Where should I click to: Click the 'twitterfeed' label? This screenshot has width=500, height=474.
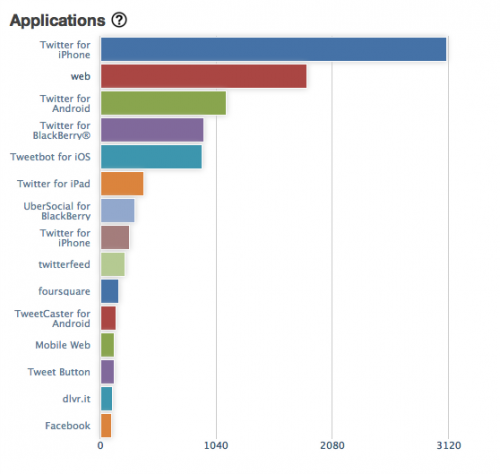(x=64, y=264)
